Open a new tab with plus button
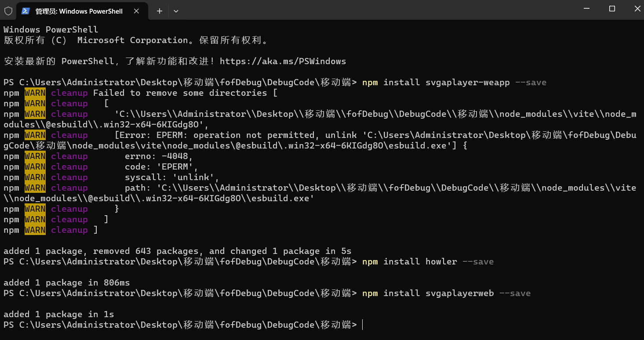 [x=160, y=11]
